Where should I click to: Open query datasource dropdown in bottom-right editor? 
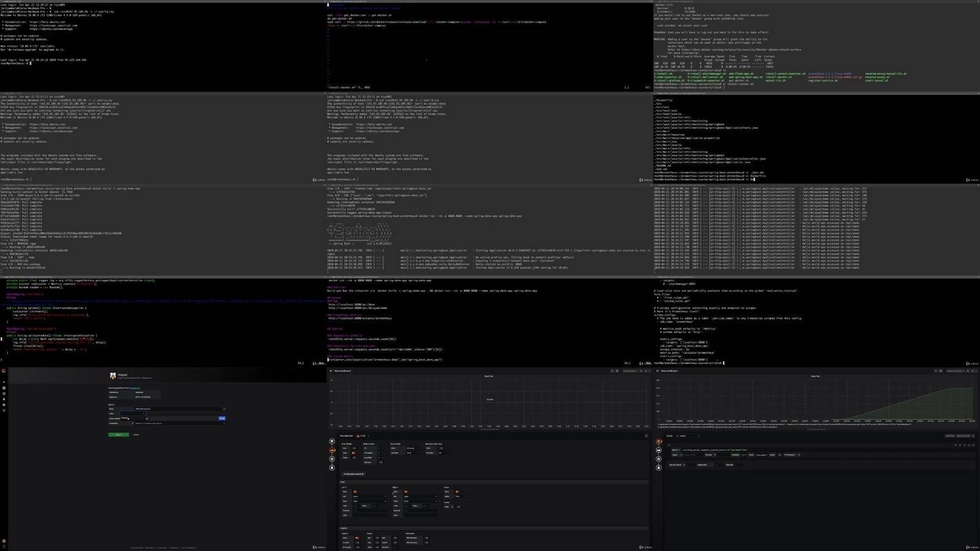click(x=688, y=436)
